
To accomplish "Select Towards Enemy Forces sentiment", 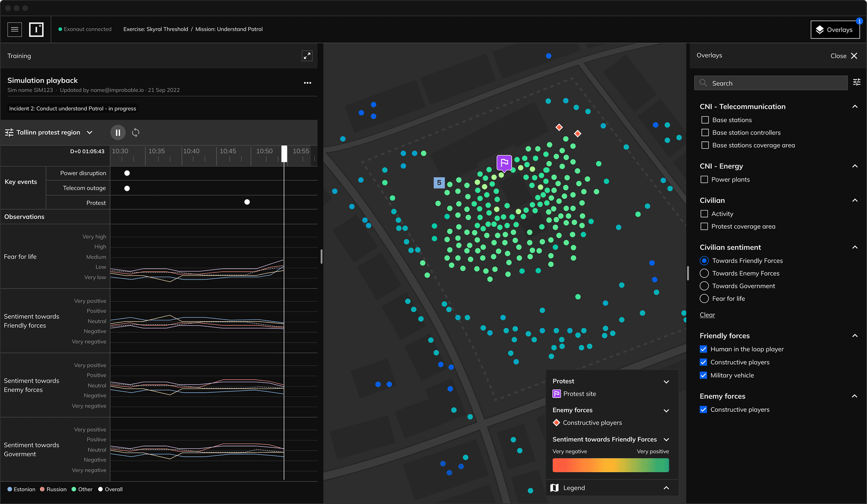I will [x=704, y=273].
